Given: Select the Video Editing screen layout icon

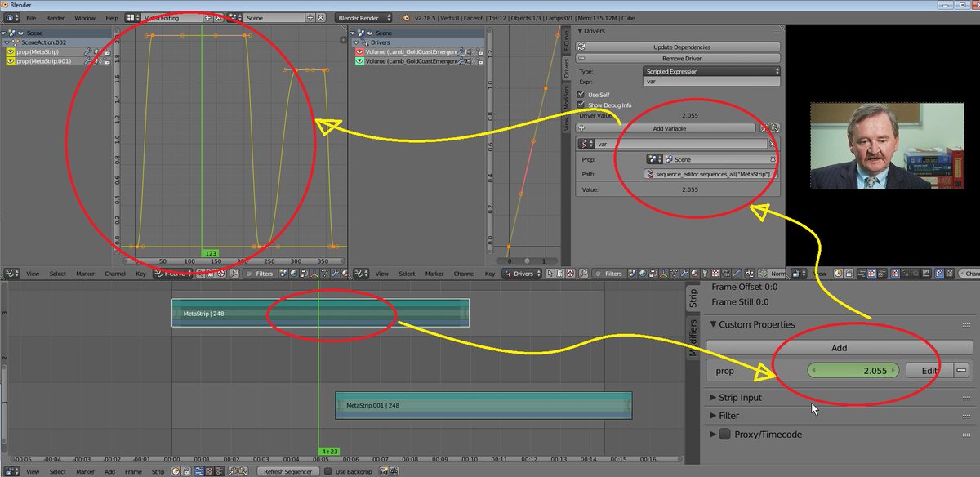Looking at the screenshot, I should (130, 17).
